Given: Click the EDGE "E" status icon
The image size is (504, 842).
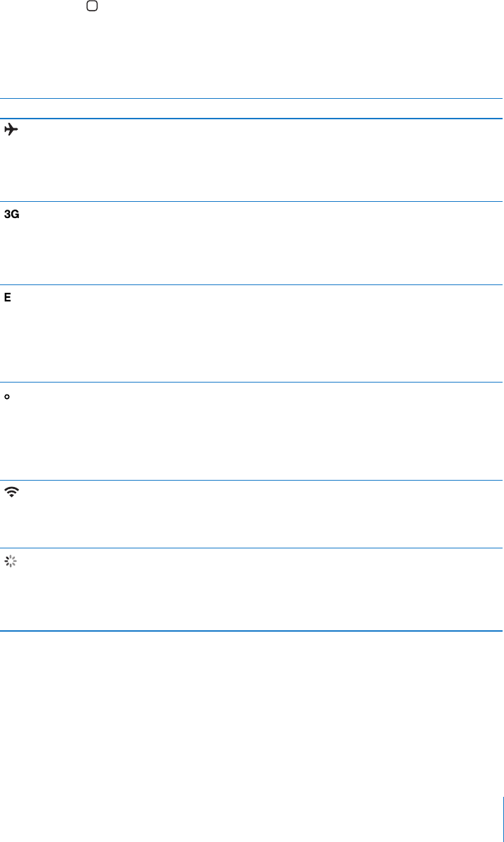Looking at the screenshot, I should pos(8,299).
